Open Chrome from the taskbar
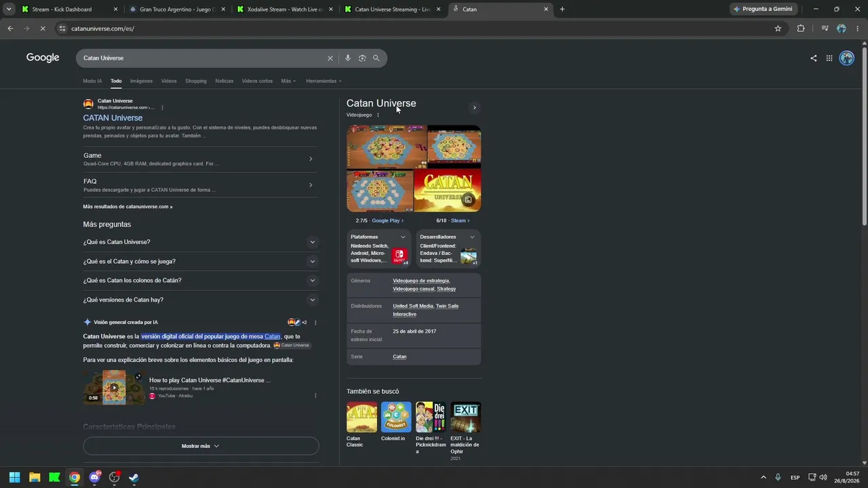 [x=75, y=477]
